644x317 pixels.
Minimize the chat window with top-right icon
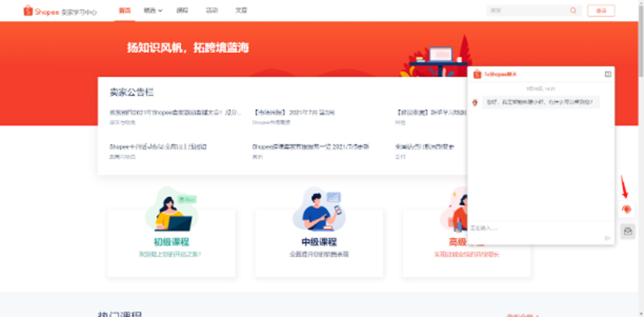(607, 74)
